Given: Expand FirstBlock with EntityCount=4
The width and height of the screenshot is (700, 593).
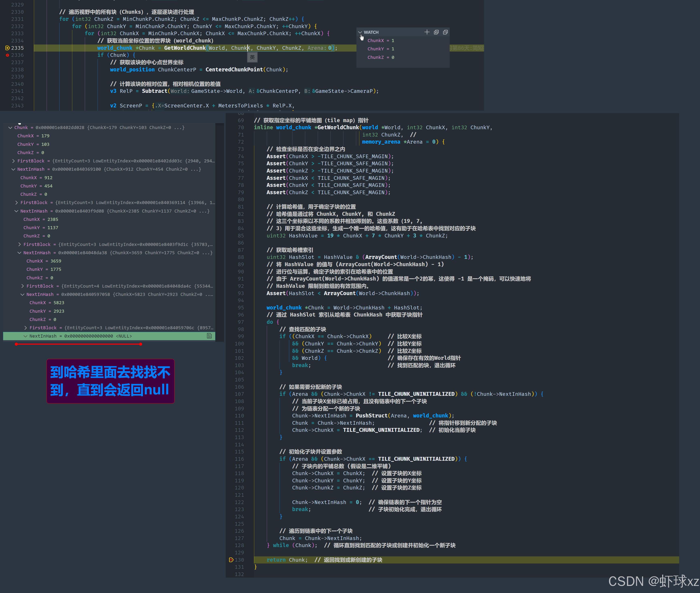Looking at the screenshot, I should 22,286.
